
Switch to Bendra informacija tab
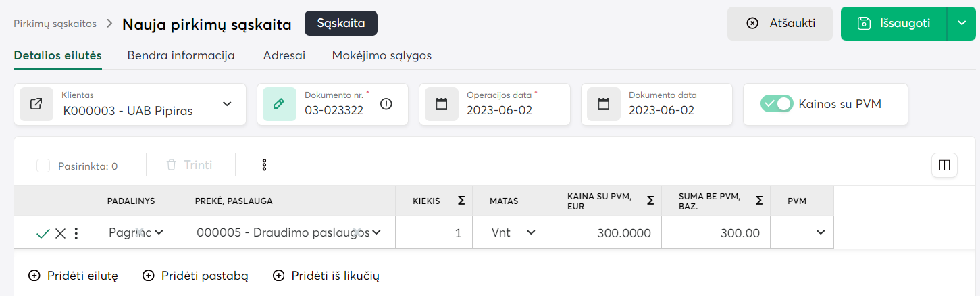pyautogui.click(x=181, y=55)
